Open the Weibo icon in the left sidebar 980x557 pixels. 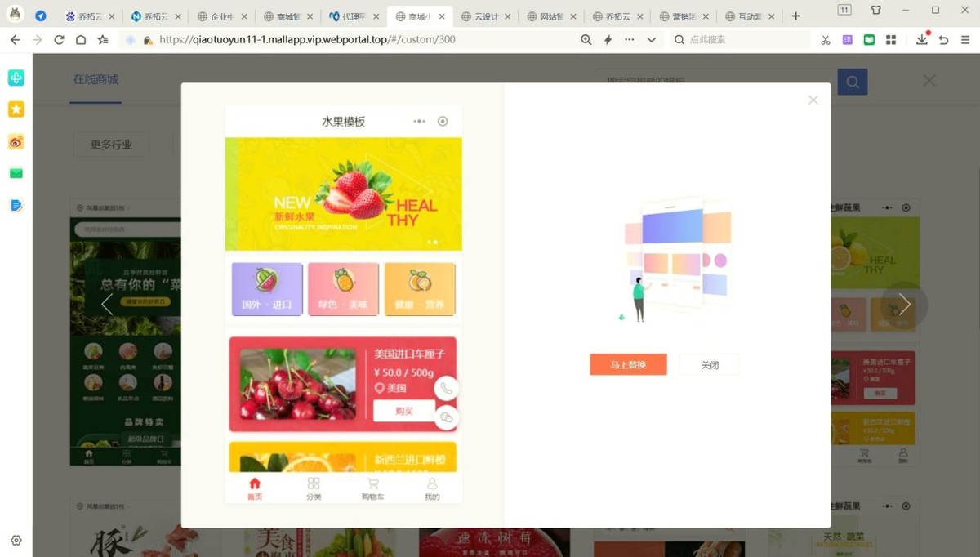point(16,141)
